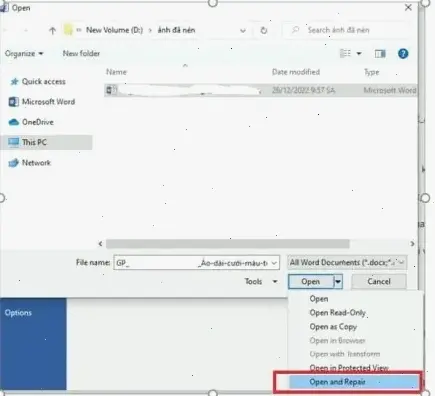
Task: Click the Up one level arrow
Action: click(52, 31)
